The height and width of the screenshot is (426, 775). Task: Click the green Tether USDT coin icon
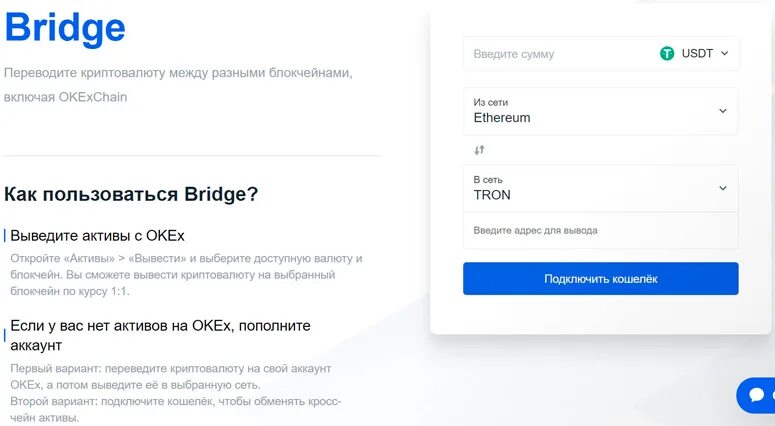click(667, 54)
